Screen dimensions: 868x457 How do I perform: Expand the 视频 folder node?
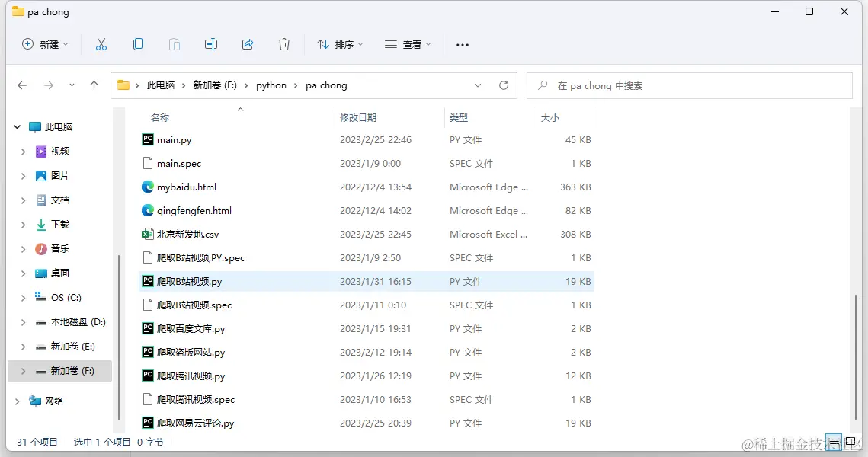pos(24,151)
